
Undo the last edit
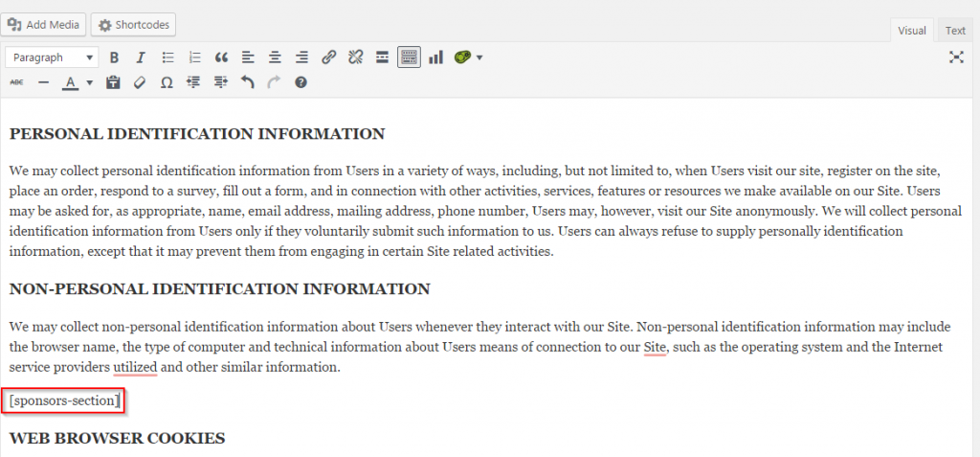click(x=248, y=82)
